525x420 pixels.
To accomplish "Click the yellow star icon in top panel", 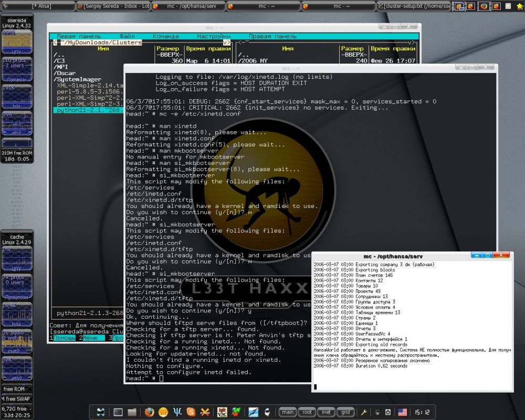I will tap(520, 6).
